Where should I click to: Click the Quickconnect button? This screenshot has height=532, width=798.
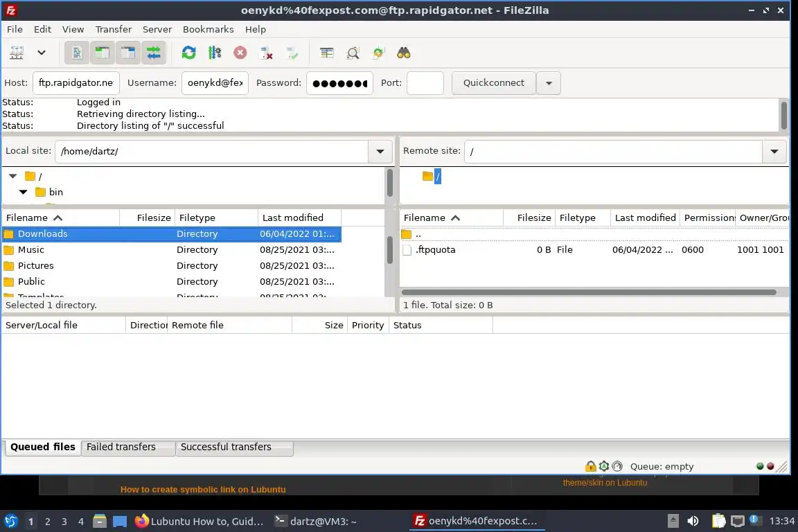tap(494, 83)
